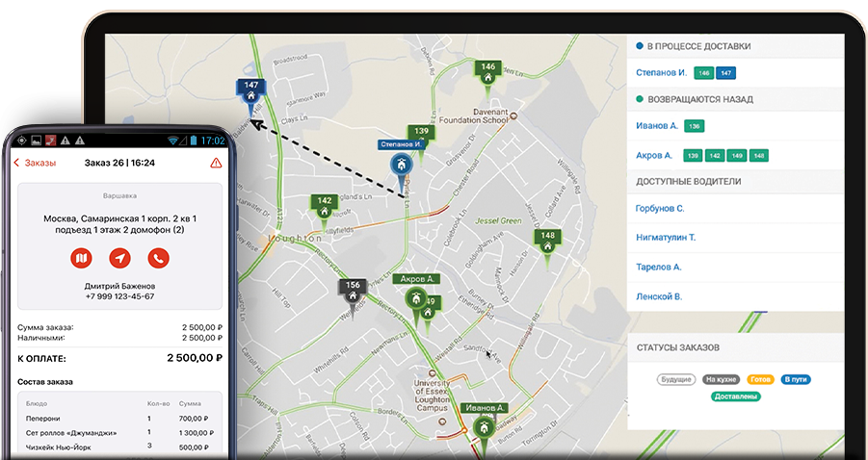The height and width of the screenshot is (460, 868).
Task: Click the Степанов И. label above courier marker
Action: tap(402, 144)
